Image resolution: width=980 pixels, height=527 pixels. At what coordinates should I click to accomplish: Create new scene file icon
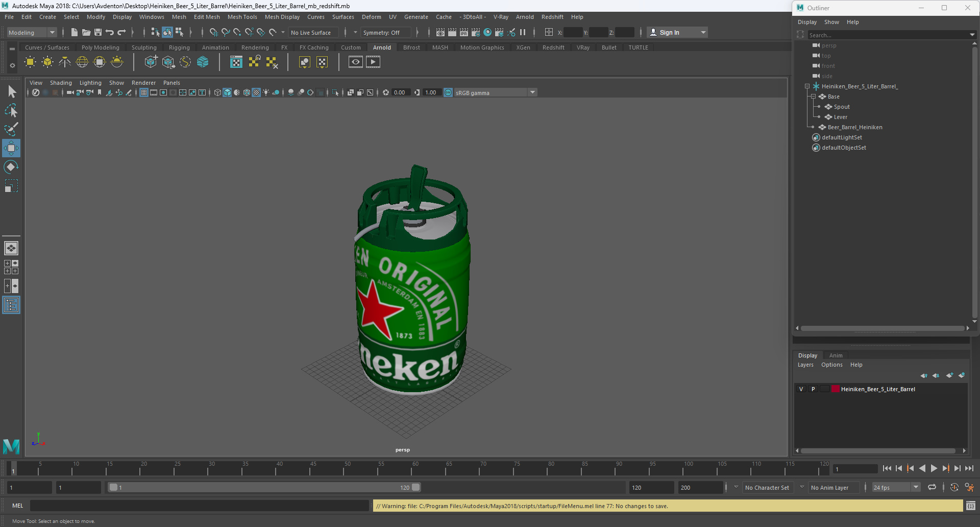tap(75, 32)
